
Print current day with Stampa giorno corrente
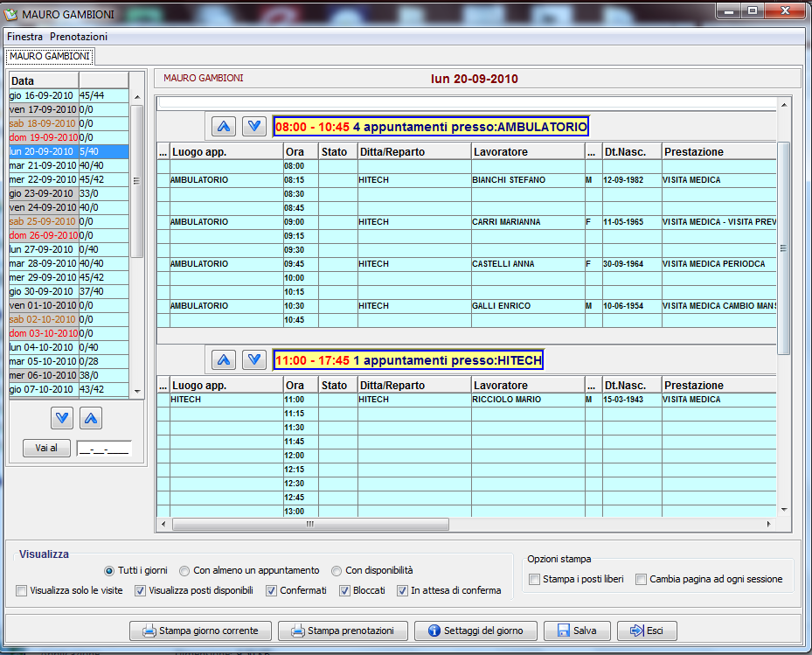[x=200, y=631]
